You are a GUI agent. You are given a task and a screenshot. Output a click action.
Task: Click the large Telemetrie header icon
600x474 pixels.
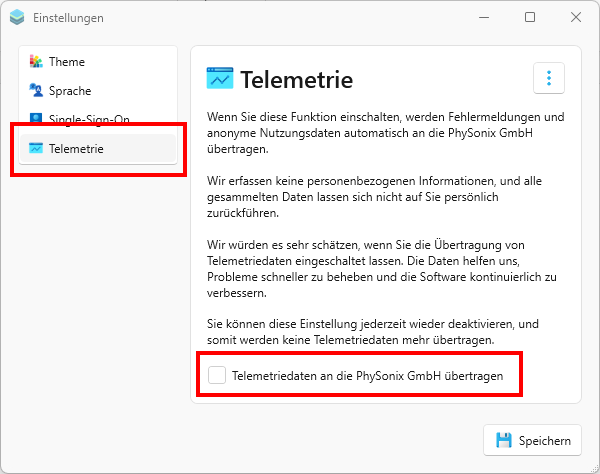(219, 78)
